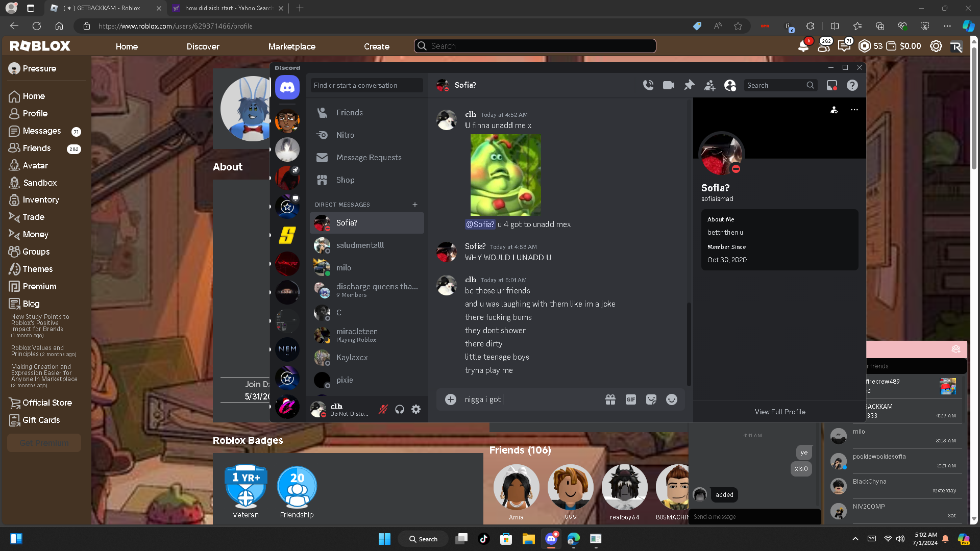Open the Roblox Create tab

pos(377,46)
